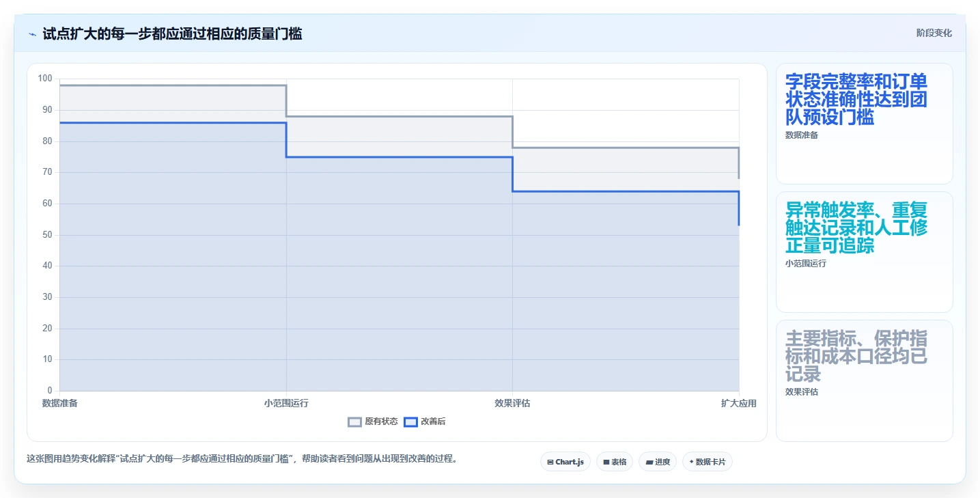The height and width of the screenshot is (498, 980).
Task: Click the Chart.js tag button
Action: 565,462
